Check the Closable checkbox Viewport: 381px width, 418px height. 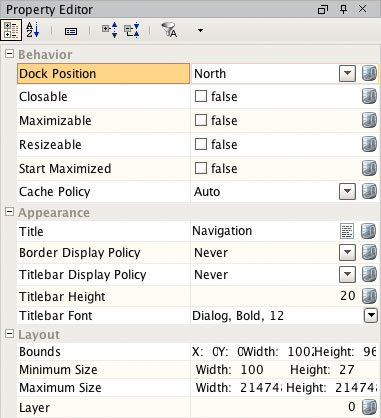tap(201, 96)
